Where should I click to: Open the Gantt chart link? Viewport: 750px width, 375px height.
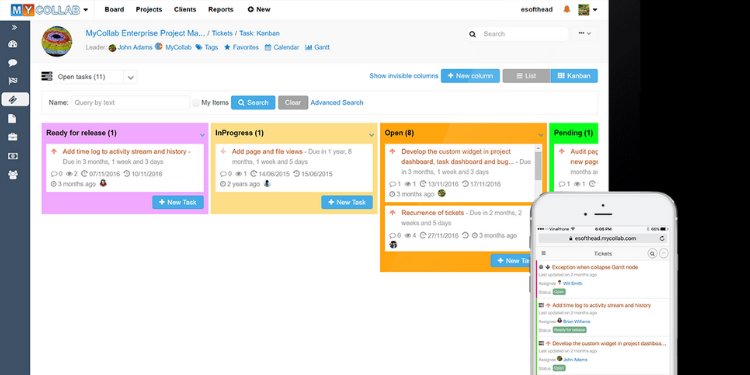(x=317, y=47)
